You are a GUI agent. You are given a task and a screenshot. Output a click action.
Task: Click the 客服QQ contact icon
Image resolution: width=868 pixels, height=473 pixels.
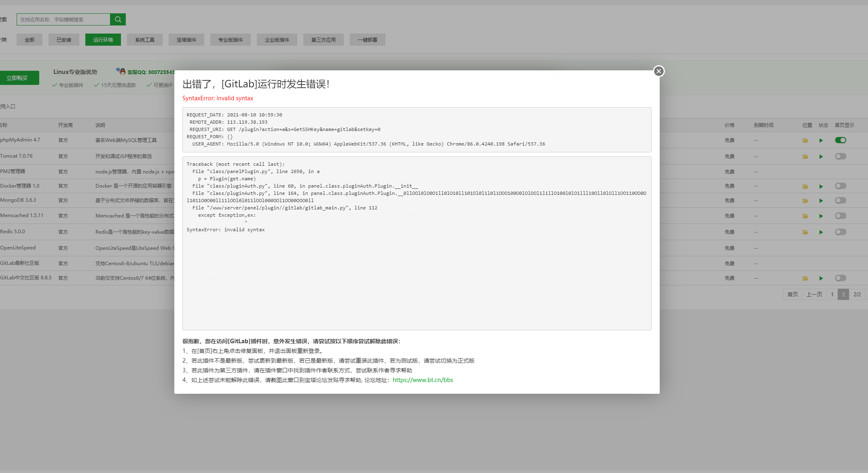point(121,71)
